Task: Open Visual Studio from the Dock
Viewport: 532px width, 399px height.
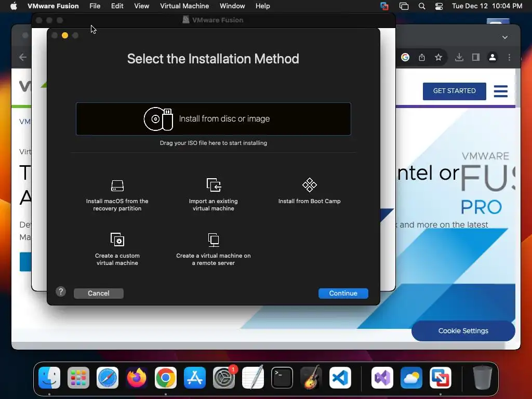Action: pyautogui.click(x=382, y=378)
